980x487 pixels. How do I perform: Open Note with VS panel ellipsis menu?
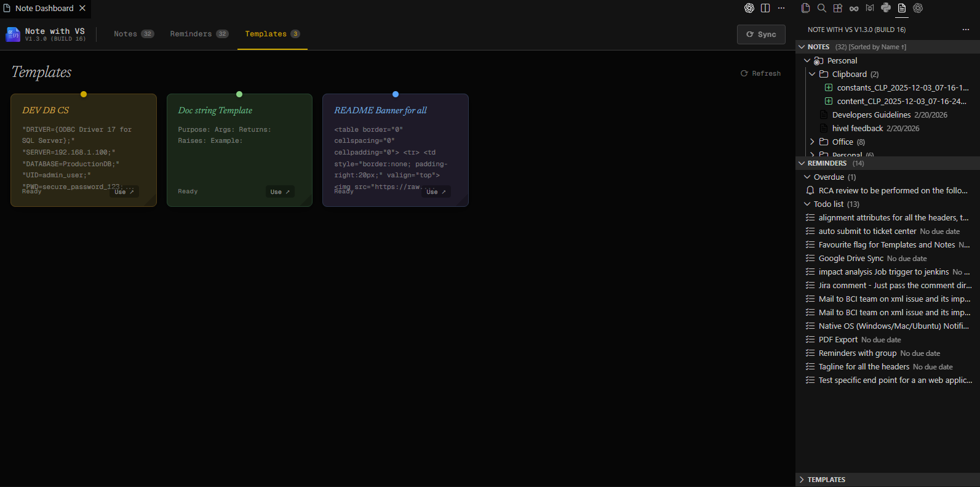(x=966, y=30)
